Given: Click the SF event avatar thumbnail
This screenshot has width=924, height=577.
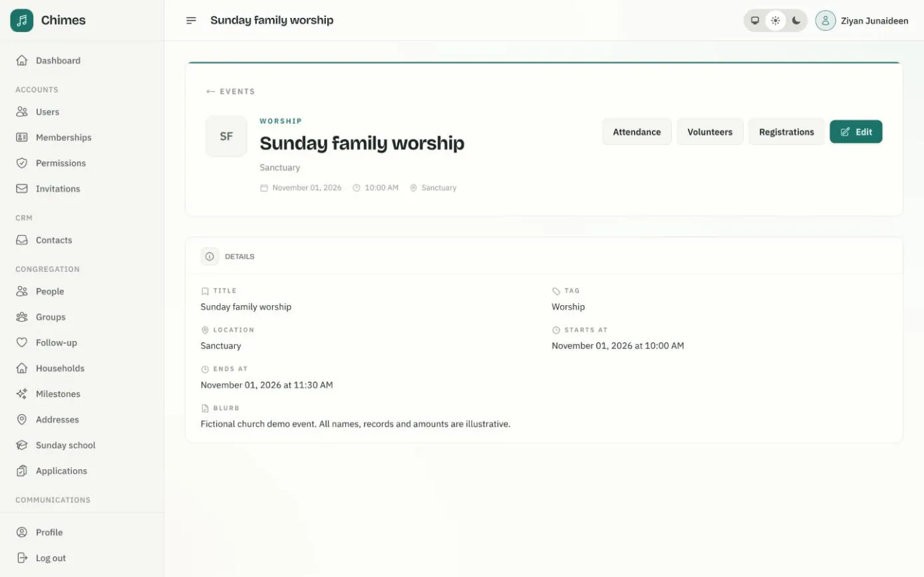Looking at the screenshot, I should (226, 136).
